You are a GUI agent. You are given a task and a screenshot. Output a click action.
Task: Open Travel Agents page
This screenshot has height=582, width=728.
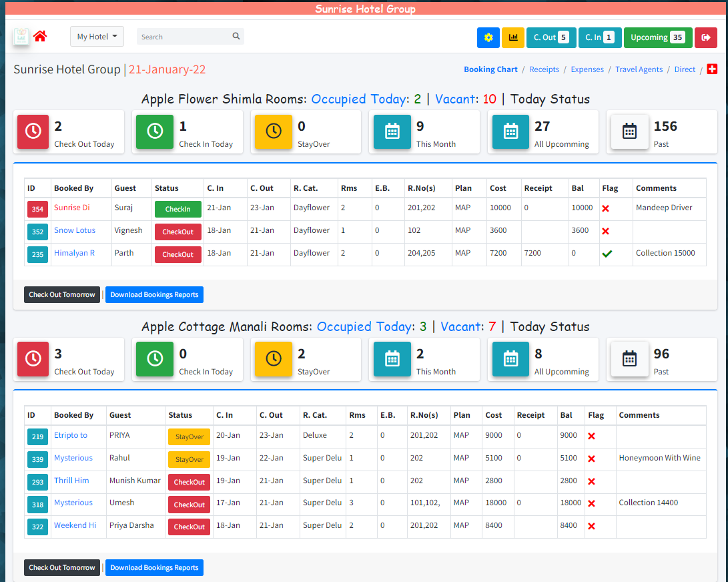click(639, 69)
